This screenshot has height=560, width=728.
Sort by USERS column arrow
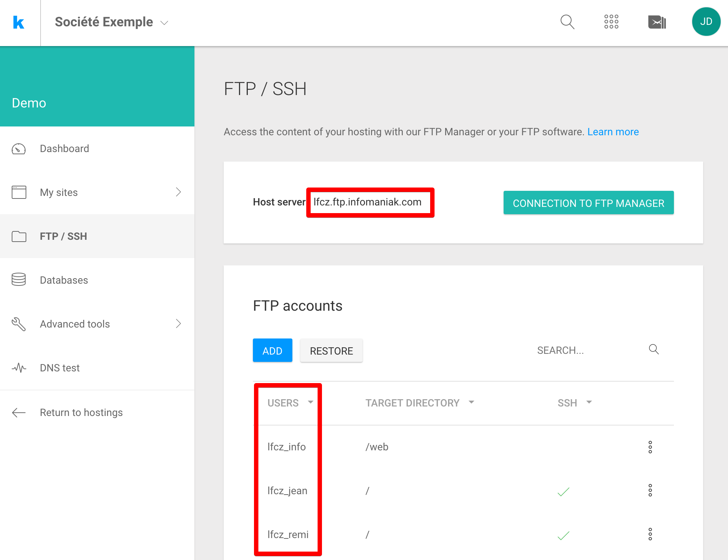(x=311, y=402)
